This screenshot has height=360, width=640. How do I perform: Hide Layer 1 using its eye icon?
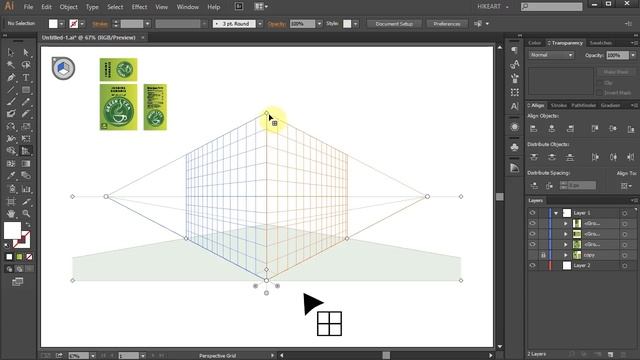pyautogui.click(x=532, y=213)
